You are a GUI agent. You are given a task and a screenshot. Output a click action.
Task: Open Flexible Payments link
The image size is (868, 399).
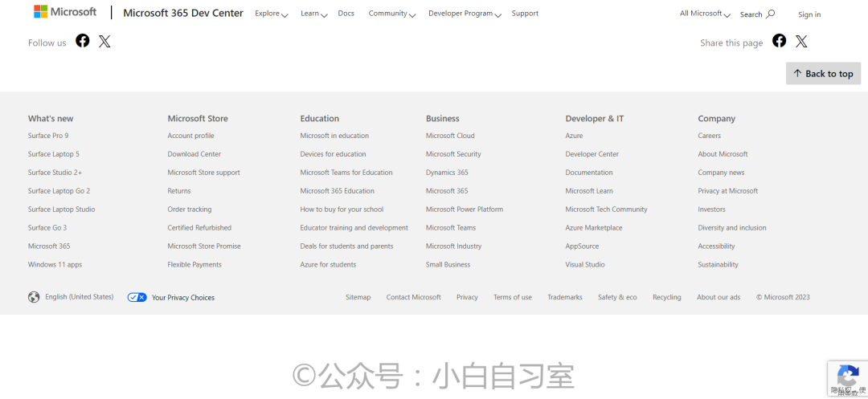click(194, 265)
